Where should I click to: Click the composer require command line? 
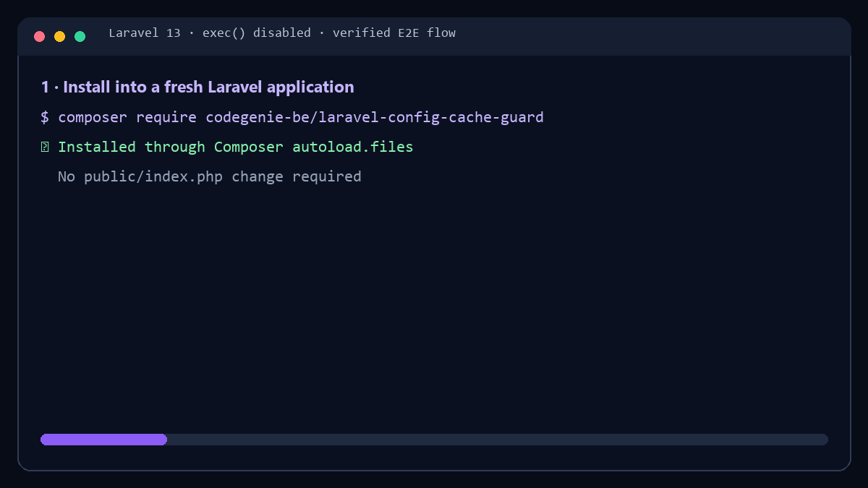pos(292,117)
